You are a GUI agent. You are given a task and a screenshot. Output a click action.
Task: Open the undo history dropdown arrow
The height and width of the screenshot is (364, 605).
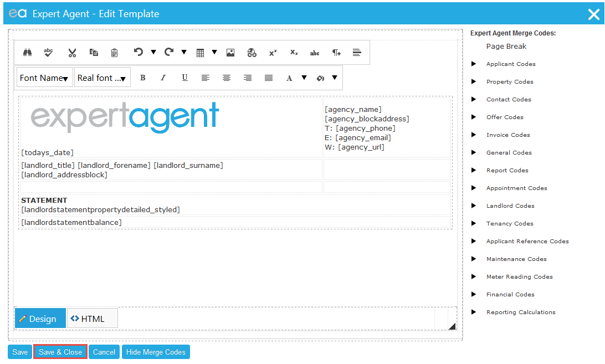[x=153, y=52]
